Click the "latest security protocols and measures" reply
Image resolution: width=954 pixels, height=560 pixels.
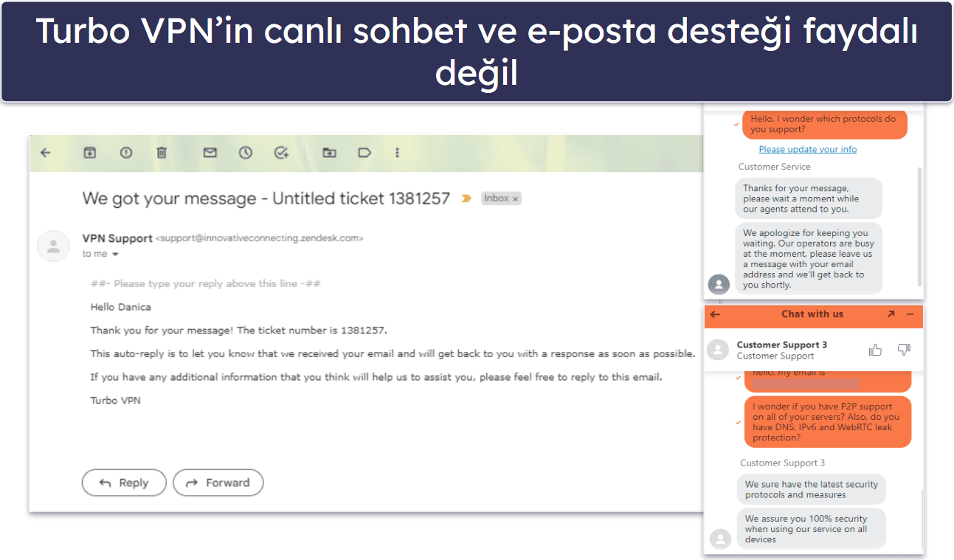(x=812, y=489)
